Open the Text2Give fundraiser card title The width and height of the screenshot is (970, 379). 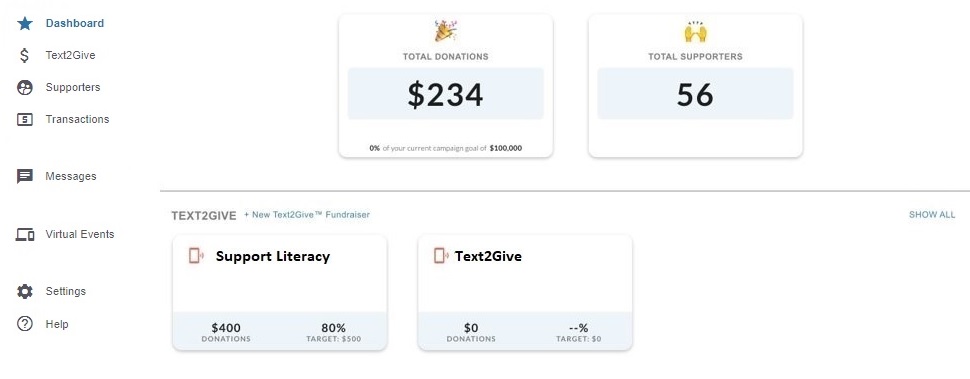click(489, 256)
